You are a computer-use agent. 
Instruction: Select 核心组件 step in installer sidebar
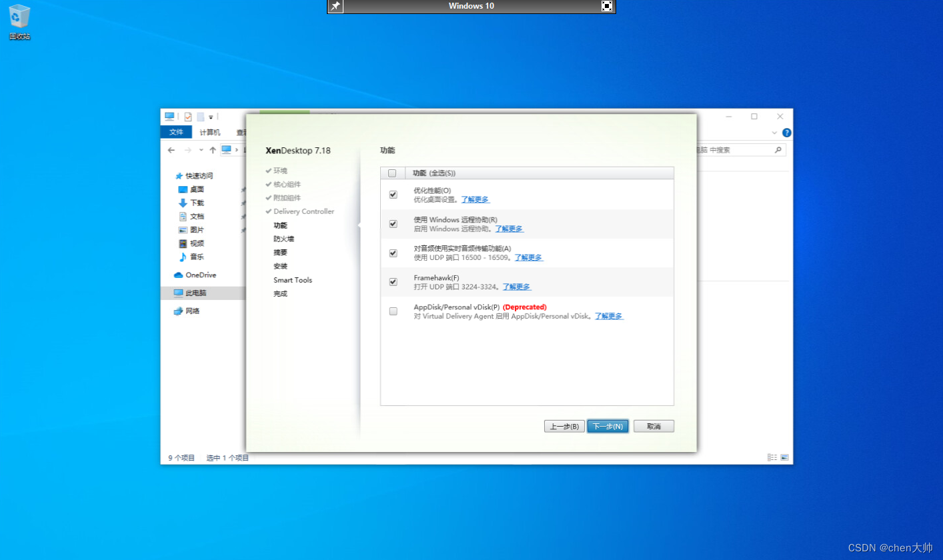pyautogui.click(x=283, y=184)
